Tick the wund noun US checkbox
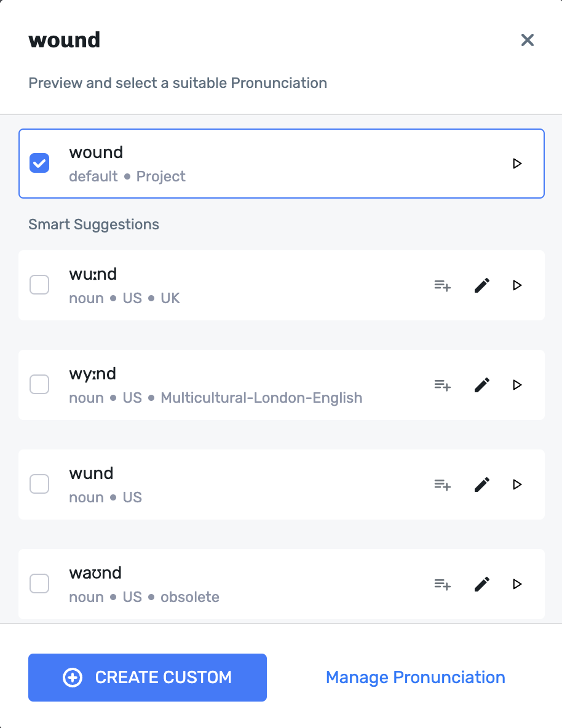Image resolution: width=562 pixels, height=728 pixels. pos(40,485)
